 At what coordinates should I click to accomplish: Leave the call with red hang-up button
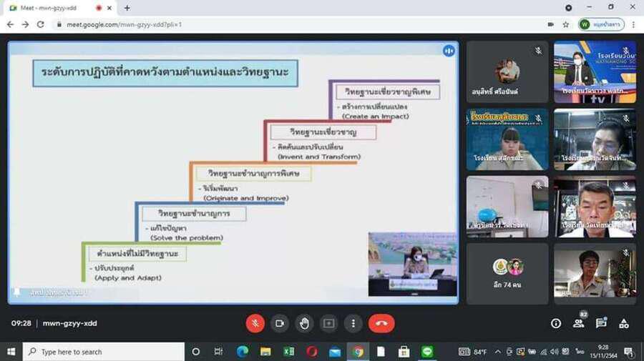coord(381,323)
